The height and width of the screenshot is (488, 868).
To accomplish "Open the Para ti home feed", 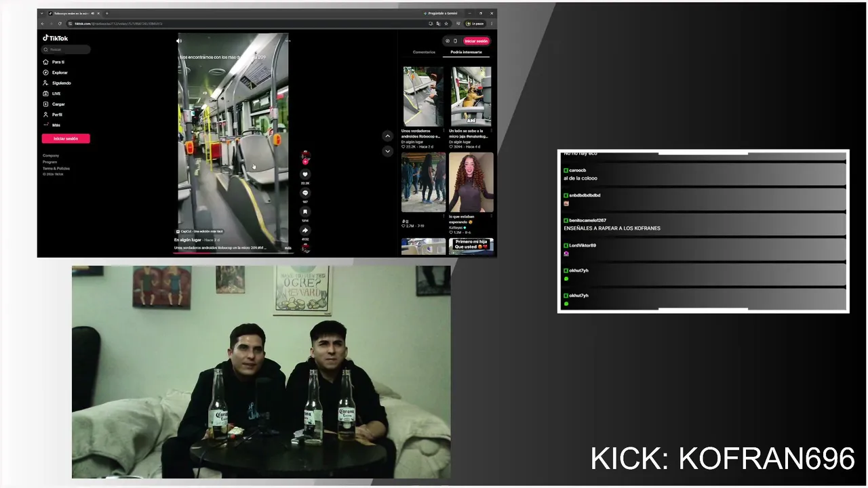I will click(54, 62).
